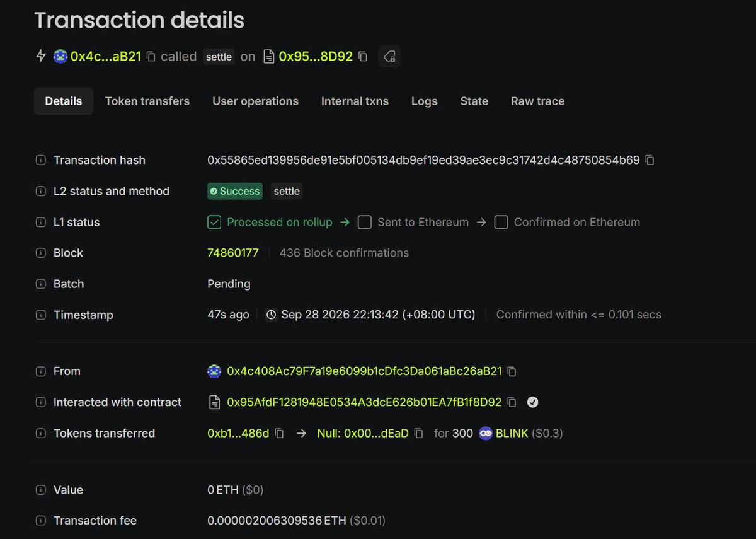
Task: Click the contract file icon beside 0x95...8D92
Action: point(268,57)
